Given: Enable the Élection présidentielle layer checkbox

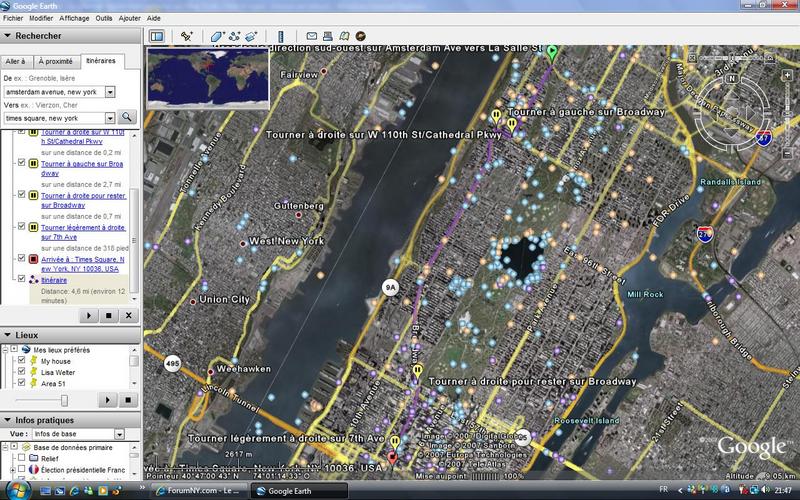Looking at the screenshot, I should [21, 468].
